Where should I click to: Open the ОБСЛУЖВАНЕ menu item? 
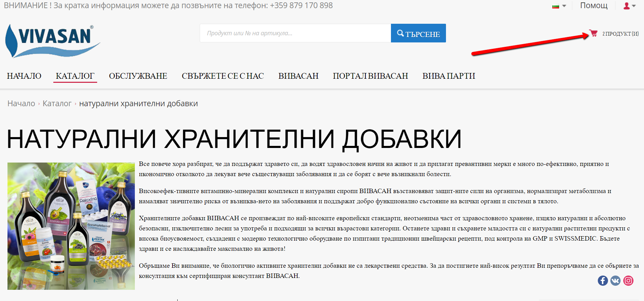[x=138, y=76]
